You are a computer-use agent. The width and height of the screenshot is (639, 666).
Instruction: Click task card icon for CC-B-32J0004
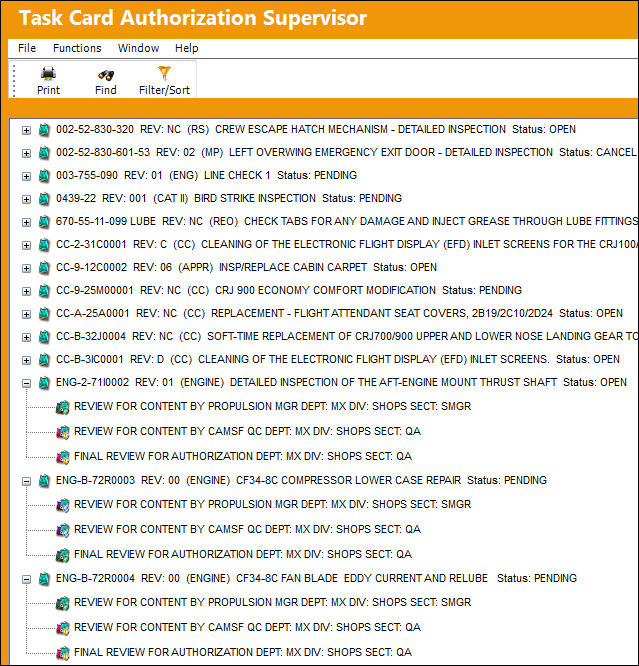click(x=44, y=336)
